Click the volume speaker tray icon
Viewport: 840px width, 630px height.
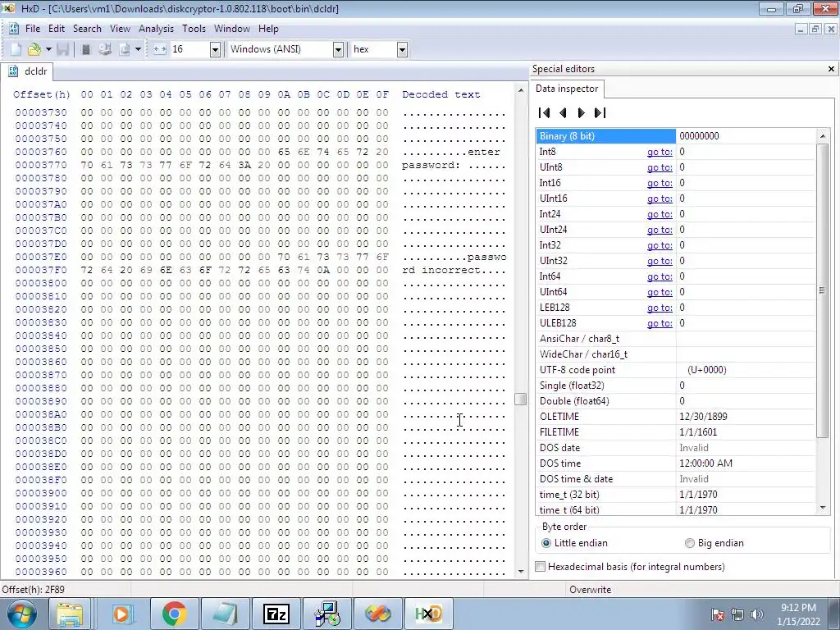tap(757, 614)
